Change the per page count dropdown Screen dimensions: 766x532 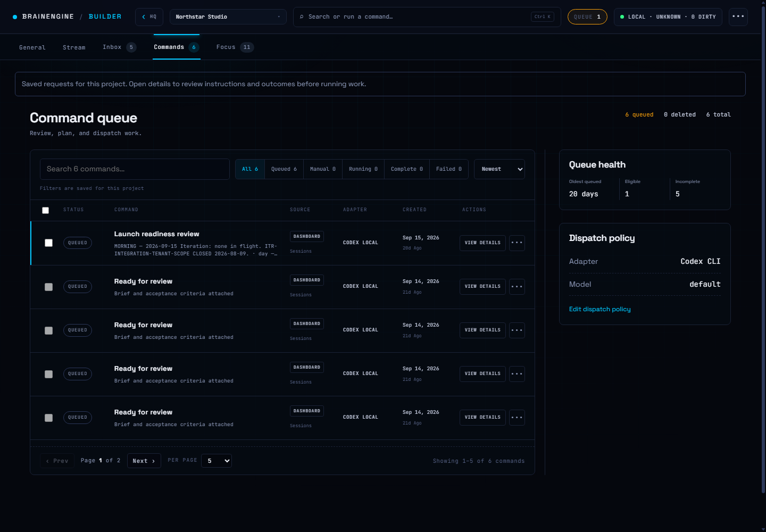click(217, 461)
